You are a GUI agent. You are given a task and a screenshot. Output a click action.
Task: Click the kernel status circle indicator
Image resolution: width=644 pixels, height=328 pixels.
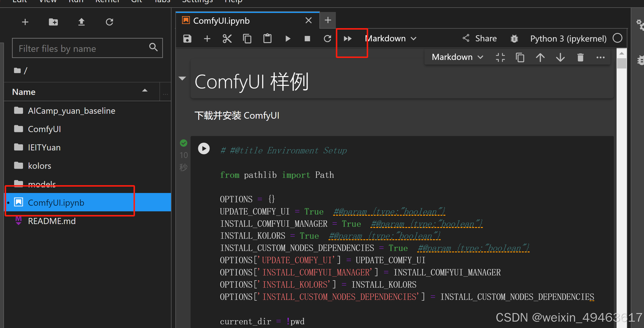point(617,38)
